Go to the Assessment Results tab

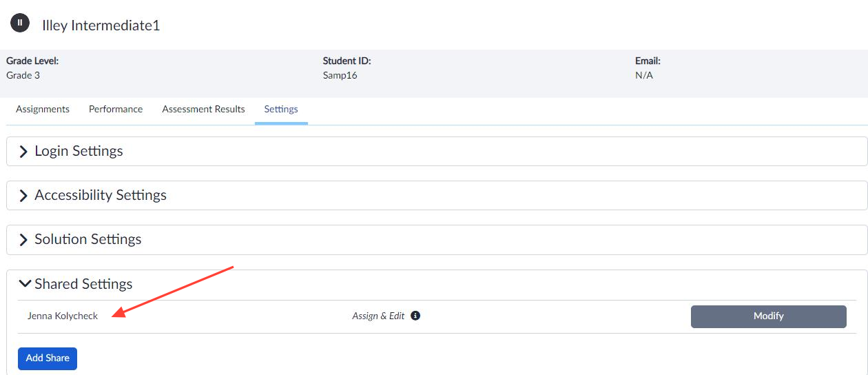point(203,109)
